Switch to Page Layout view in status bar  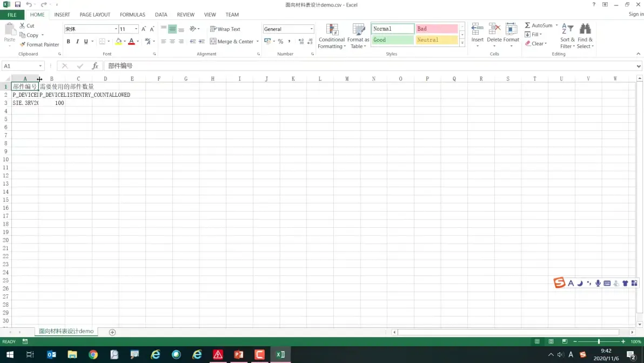551,341
